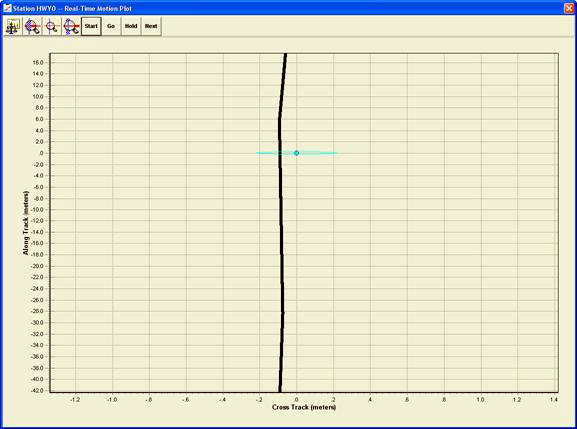Click the Cross Track (meters) axis label

coord(304,407)
